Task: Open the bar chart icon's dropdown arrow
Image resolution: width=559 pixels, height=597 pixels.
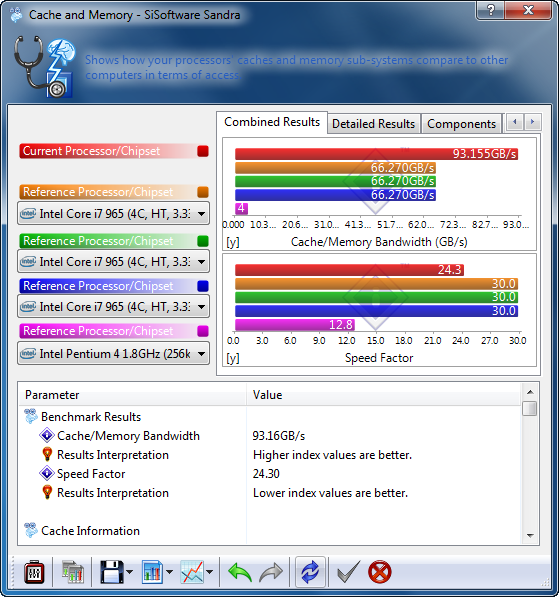Action: (169, 572)
